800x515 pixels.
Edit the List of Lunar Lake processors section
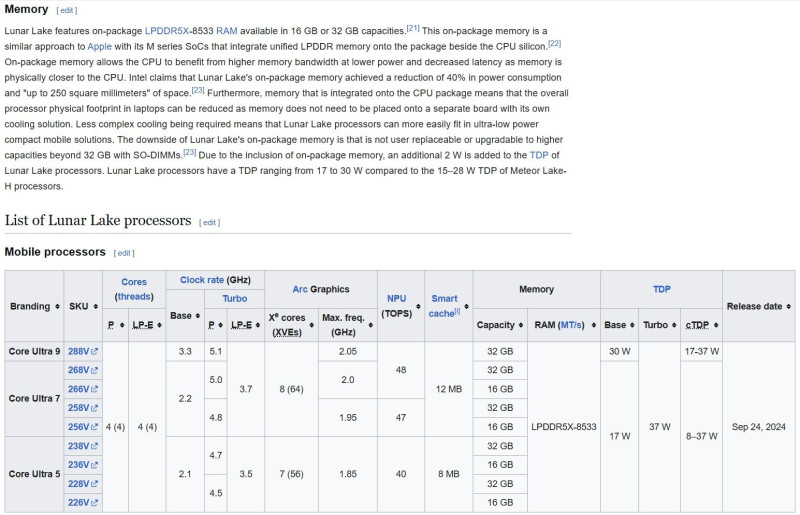click(209, 223)
